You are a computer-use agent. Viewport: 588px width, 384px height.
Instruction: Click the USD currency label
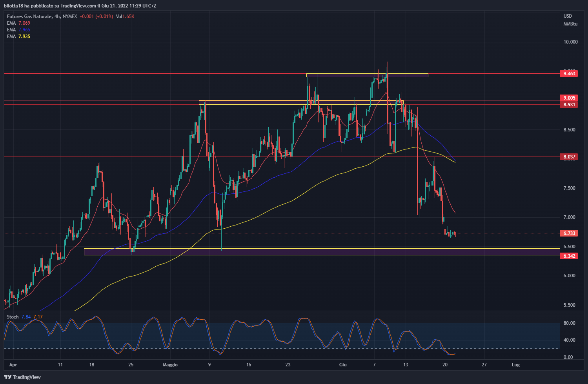(x=568, y=16)
